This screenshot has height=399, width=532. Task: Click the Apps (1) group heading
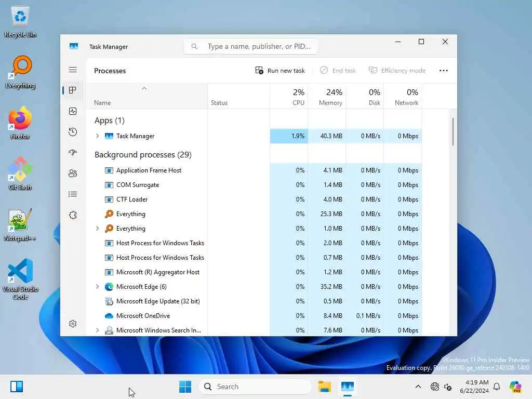[x=110, y=121]
